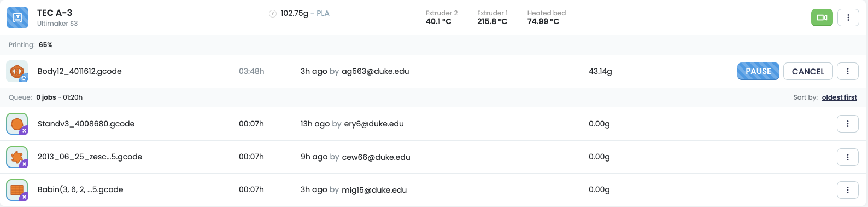Change sort order via oldest first link
868x207 pixels.
839,97
